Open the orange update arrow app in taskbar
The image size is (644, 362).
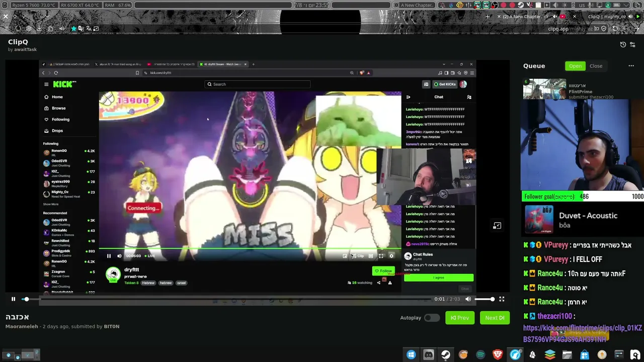pyautogui.click(x=602, y=355)
